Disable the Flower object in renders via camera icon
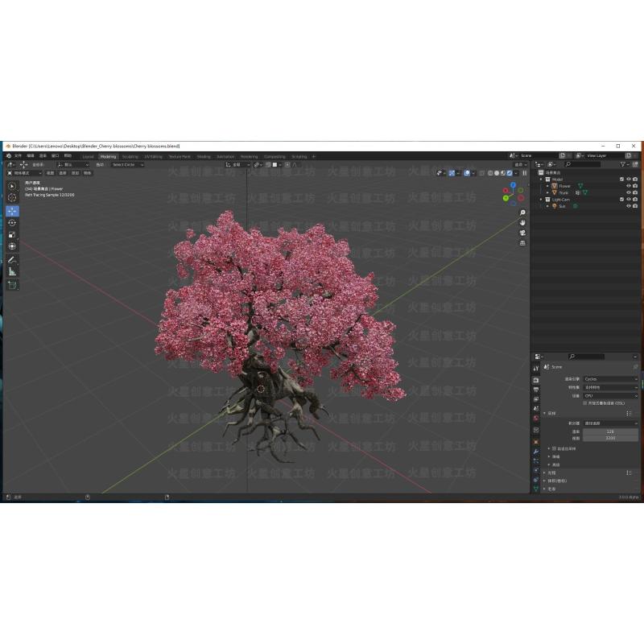The width and height of the screenshot is (644, 644). click(635, 186)
